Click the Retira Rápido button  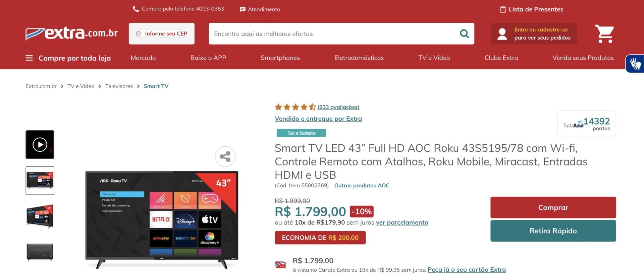(x=553, y=231)
